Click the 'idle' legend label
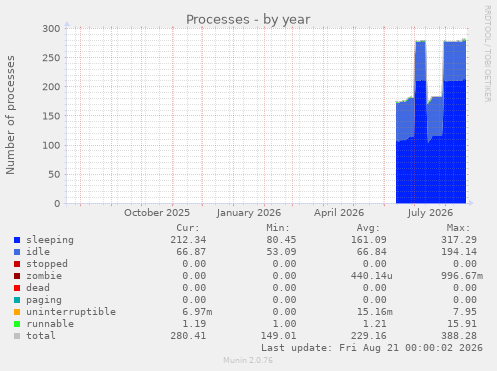Viewport: 497px width, 371px height. point(38,252)
